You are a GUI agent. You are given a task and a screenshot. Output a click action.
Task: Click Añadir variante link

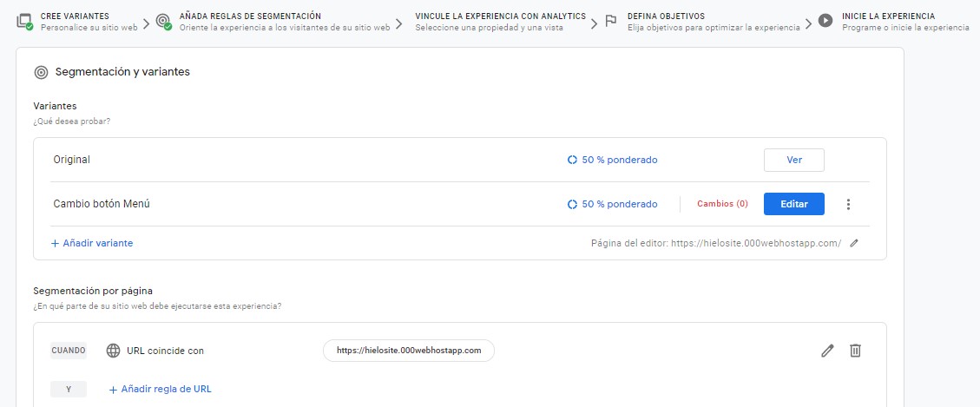tap(92, 243)
